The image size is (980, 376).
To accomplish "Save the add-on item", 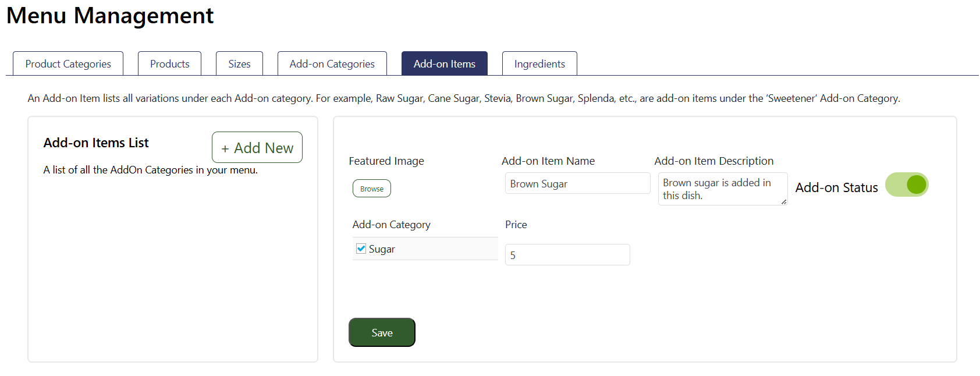I will coord(382,332).
